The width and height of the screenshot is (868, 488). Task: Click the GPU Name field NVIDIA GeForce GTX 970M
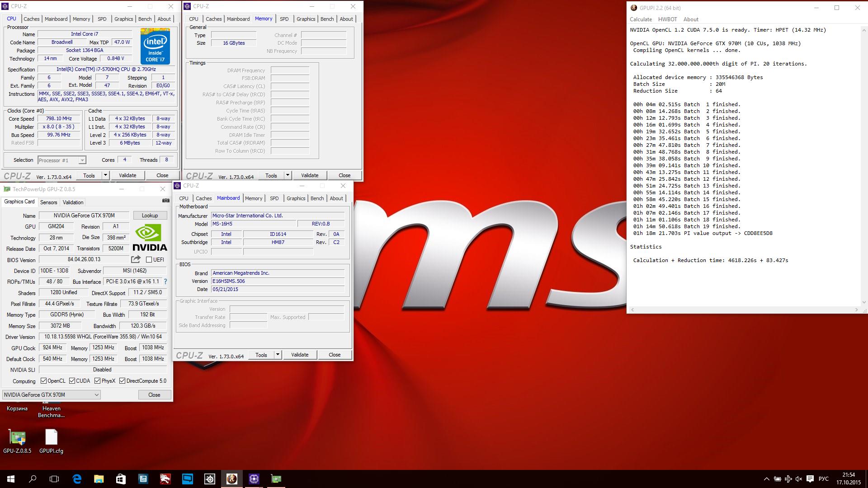click(x=84, y=216)
